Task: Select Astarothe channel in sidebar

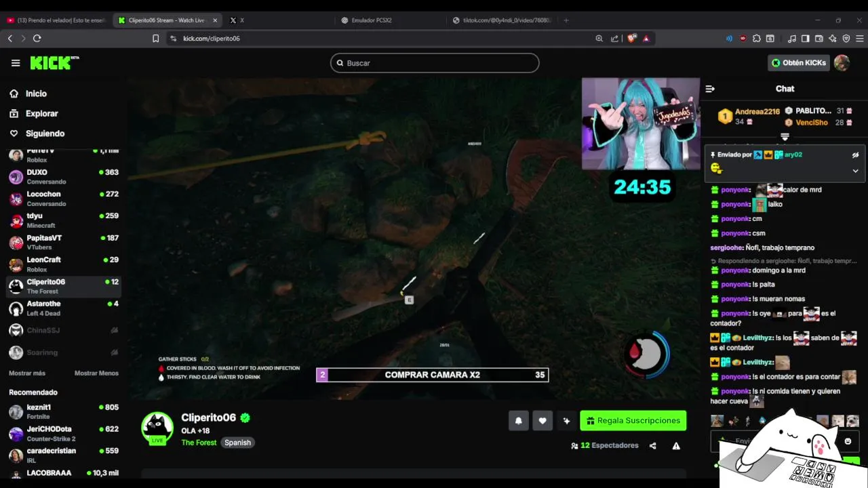Action: coord(64,308)
